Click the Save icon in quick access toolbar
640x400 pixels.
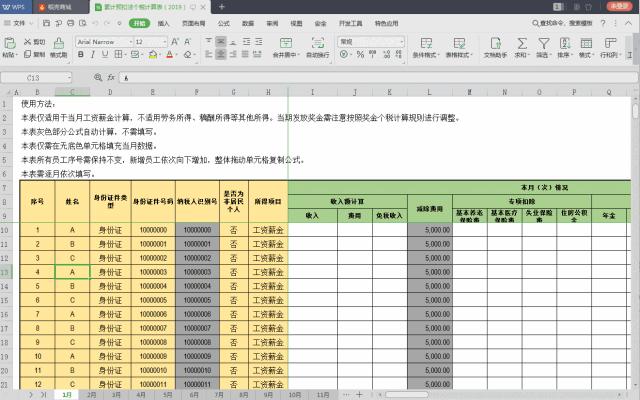coord(46,23)
